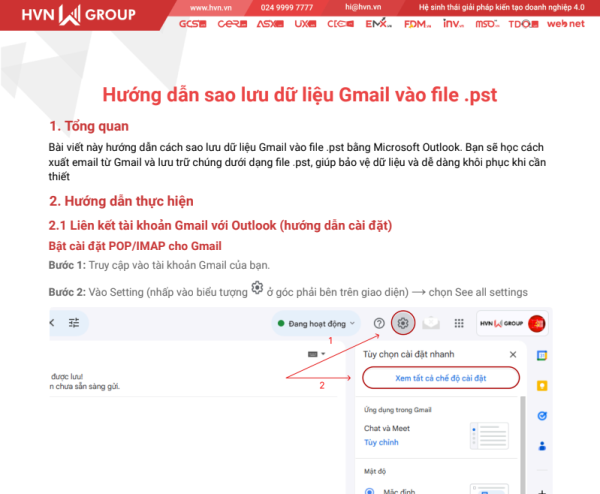Open Google Tasks in side panel

click(x=542, y=416)
